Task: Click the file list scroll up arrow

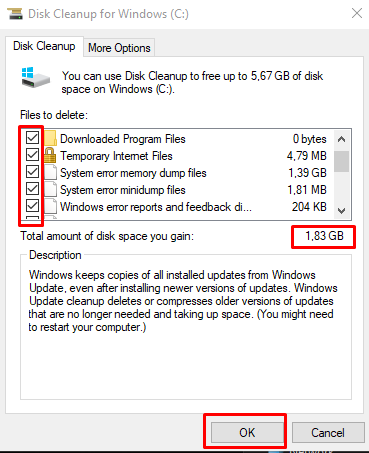Action: 341,139
